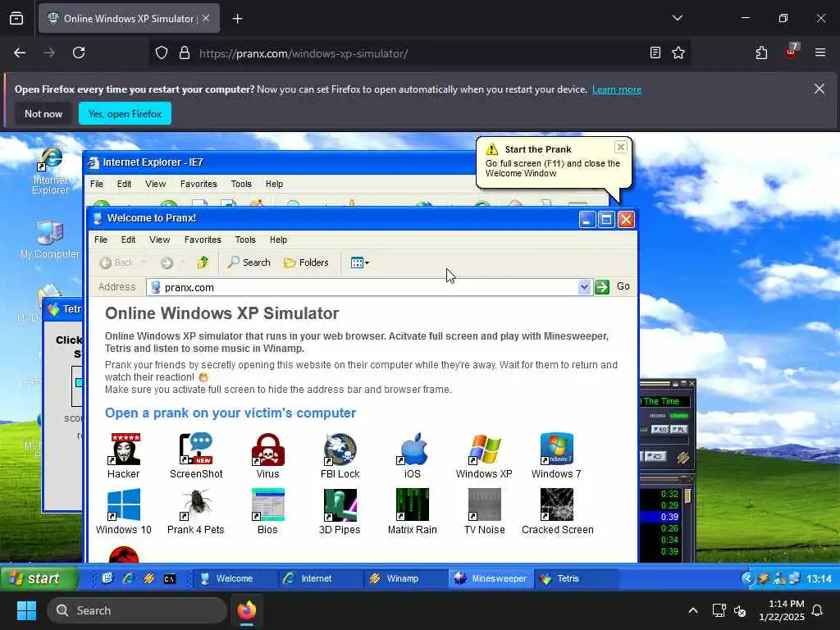Launch the Virus prank icon
This screenshot has height=630, width=840.
(268, 455)
